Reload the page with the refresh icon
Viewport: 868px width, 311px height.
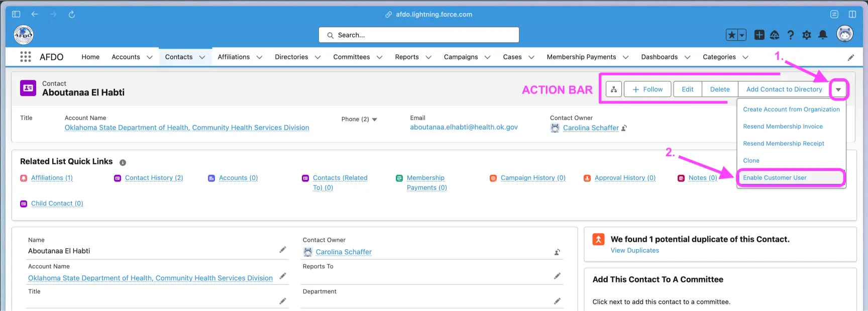(72, 14)
